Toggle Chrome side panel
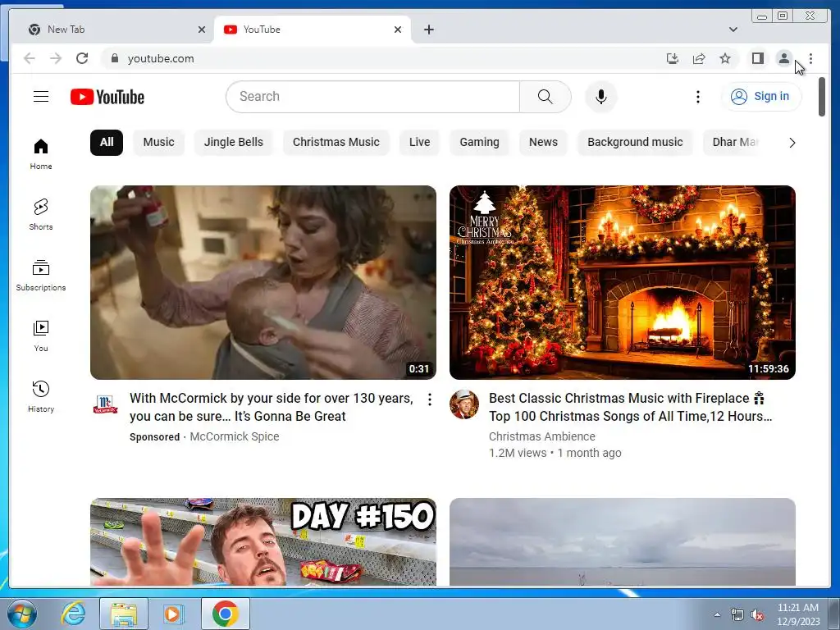 pyautogui.click(x=757, y=58)
